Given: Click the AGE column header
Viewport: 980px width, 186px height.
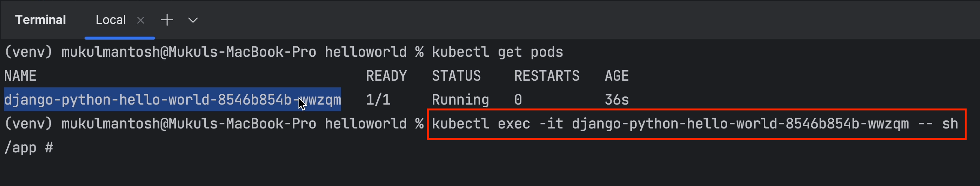Looking at the screenshot, I should [x=616, y=76].
